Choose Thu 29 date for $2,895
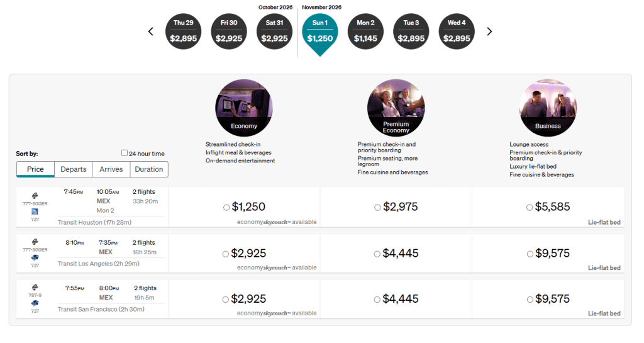Viewport: 644px width, 343px height. click(184, 31)
